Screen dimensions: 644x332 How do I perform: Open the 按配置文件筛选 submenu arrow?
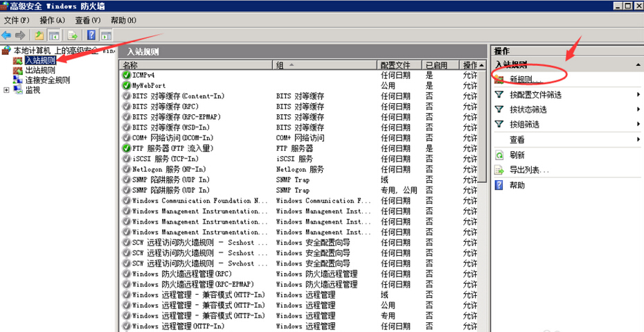(638, 95)
